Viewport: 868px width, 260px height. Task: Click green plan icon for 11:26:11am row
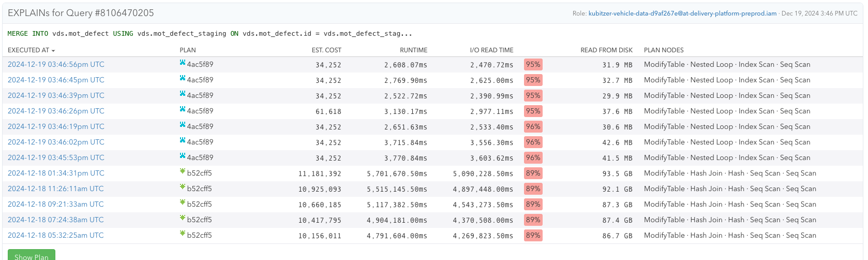pyautogui.click(x=182, y=187)
